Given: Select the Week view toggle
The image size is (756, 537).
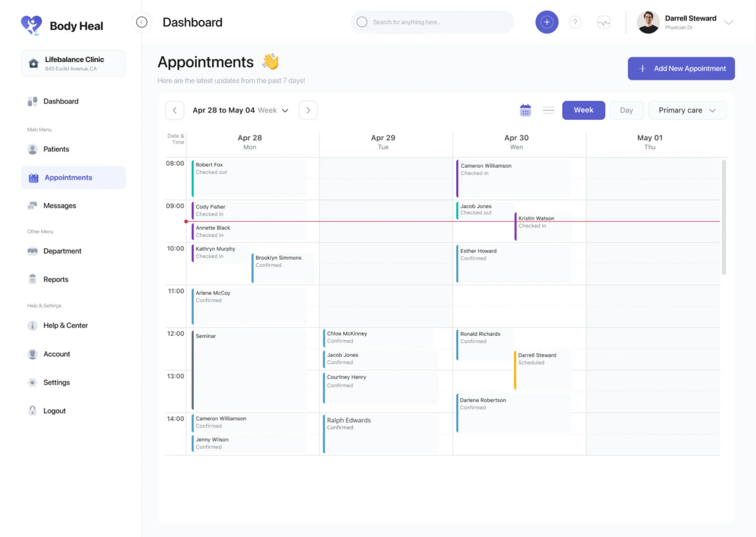Looking at the screenshot, I should 583,110.
